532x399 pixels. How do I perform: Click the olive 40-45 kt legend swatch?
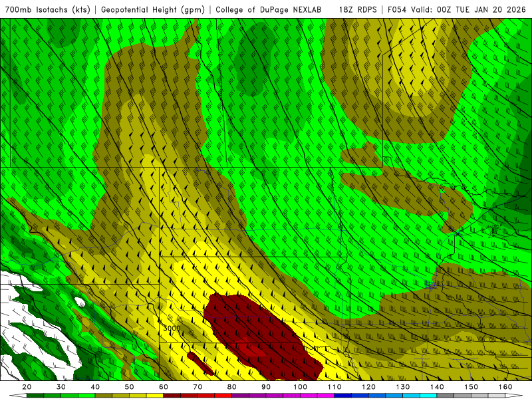(104, 395)
